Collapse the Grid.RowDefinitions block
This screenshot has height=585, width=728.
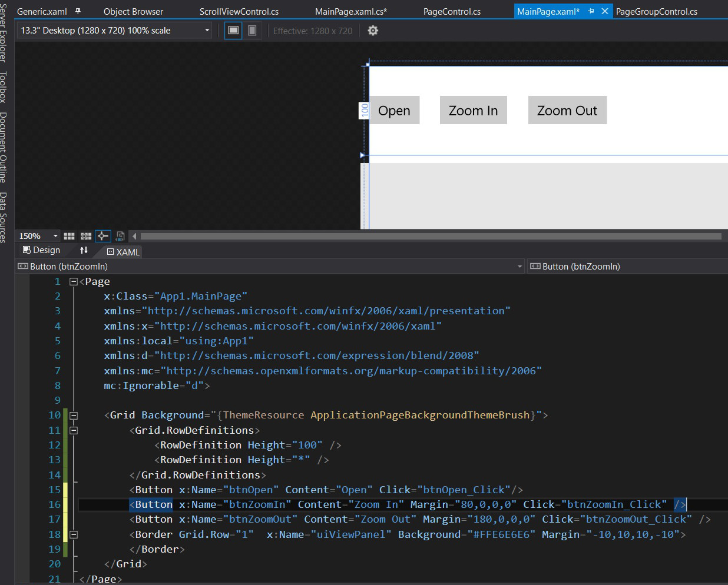pyautogui.click(x=74, y=430)
